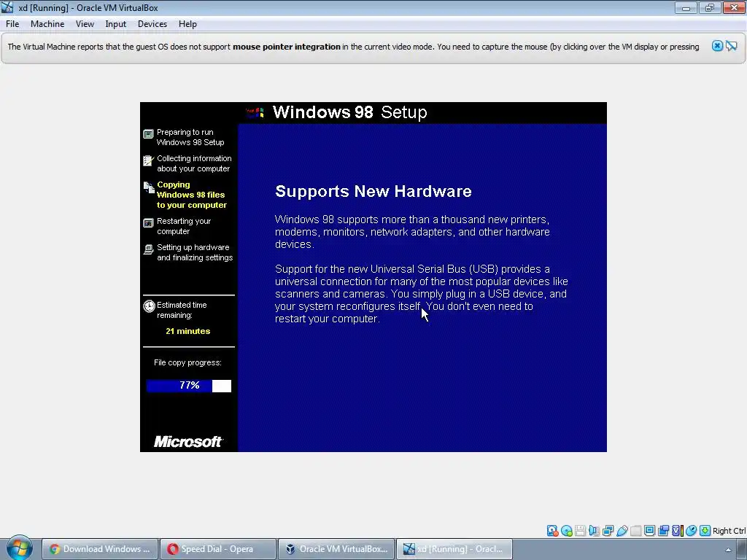Click the Windows flag logo in Setup header
The height and width of the screenshot is (560, 747).
click(255, 112)
